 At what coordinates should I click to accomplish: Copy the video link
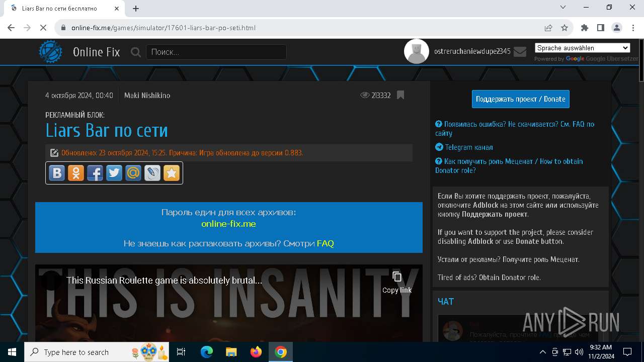397,282
